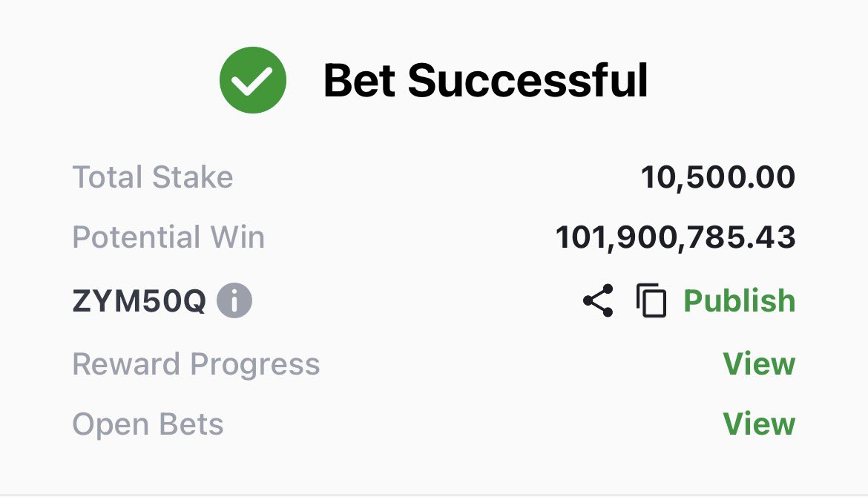Image resolution: width=868 pixels, height=497 pixels.
Task: Tap the word Successful in the title
Action: pyautogui.click(x=527, y=81)
